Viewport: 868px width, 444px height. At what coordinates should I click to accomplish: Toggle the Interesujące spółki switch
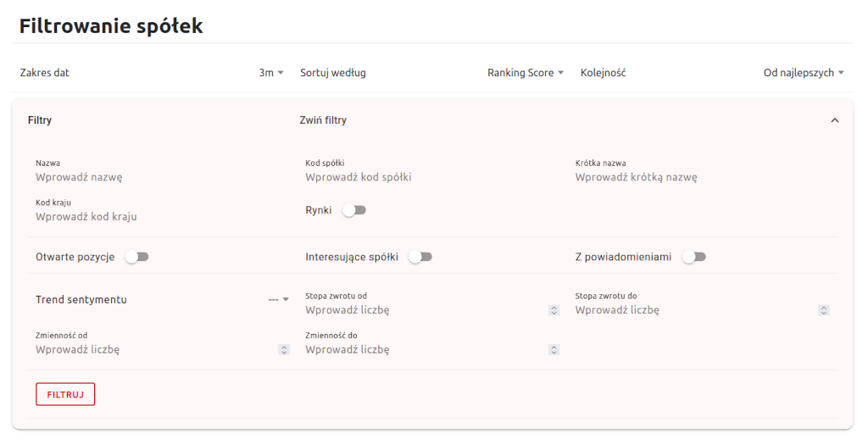coord(420,257)
